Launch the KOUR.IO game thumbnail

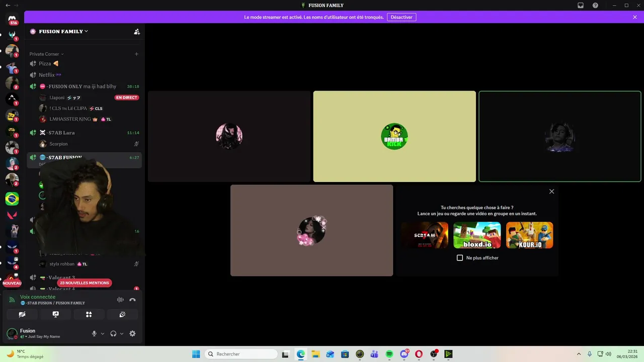tap(529, 235)
